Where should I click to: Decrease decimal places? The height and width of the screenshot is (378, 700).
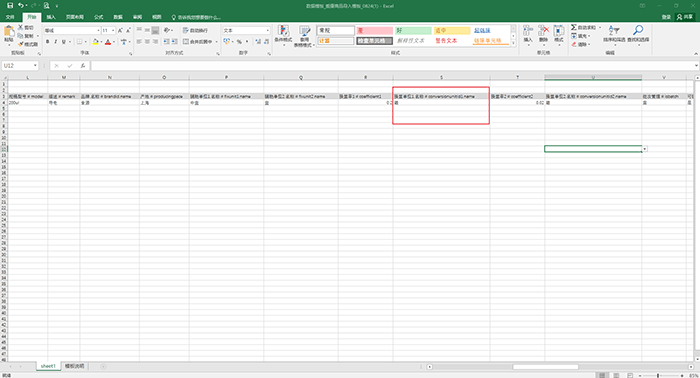267,42
